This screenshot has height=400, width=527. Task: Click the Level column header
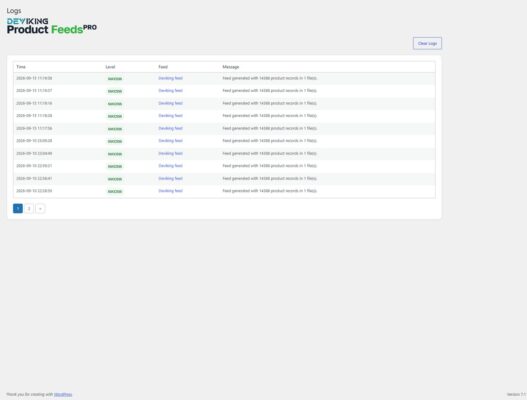(110, 67)
